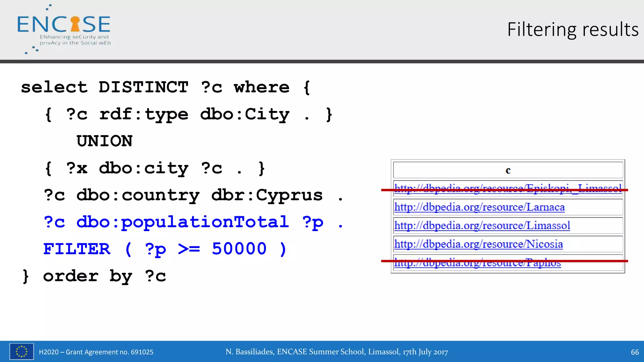Image resolution: width=644 pixels, height=362 pixels.
Task: Click the EU flag icon
Action: tap(21, 351)
